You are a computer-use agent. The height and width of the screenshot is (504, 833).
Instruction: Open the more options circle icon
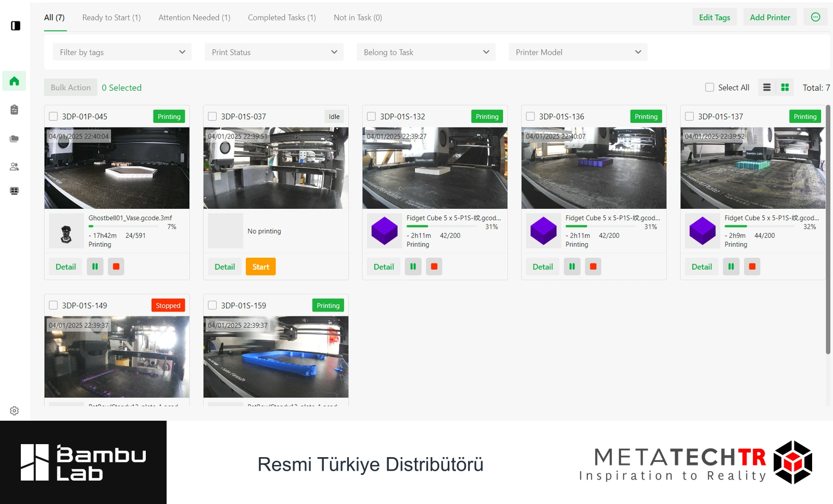(815, 17)
